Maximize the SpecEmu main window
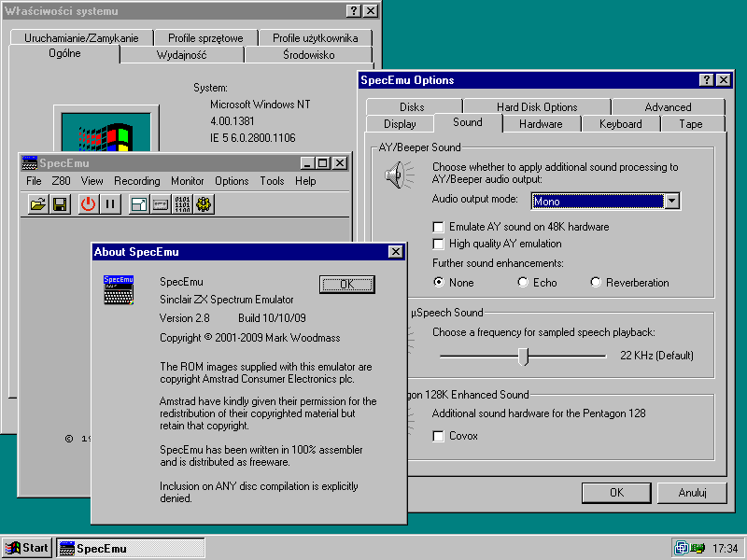This screenshot has height=560, width=747. tap(322, 163)
